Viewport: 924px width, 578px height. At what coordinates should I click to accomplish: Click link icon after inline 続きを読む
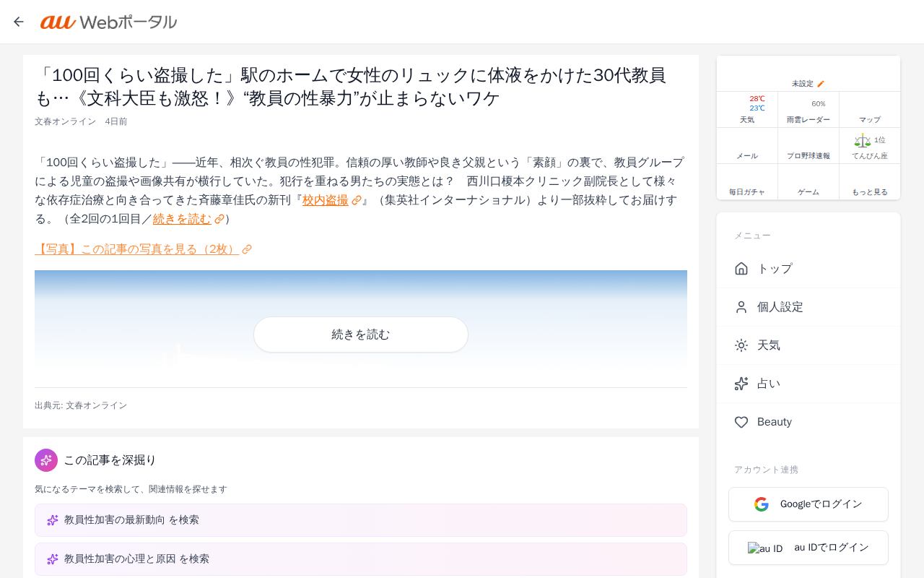(219, 219)
